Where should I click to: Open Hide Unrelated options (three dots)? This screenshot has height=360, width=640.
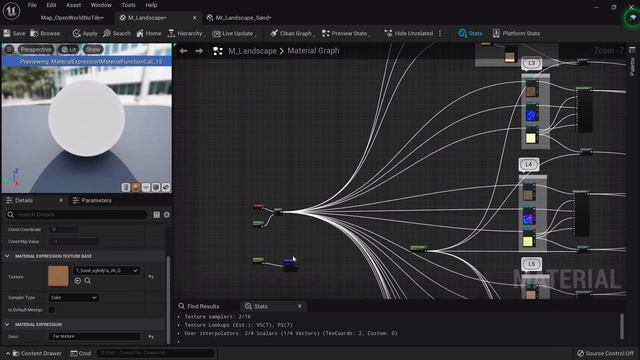tap(440, 33)
